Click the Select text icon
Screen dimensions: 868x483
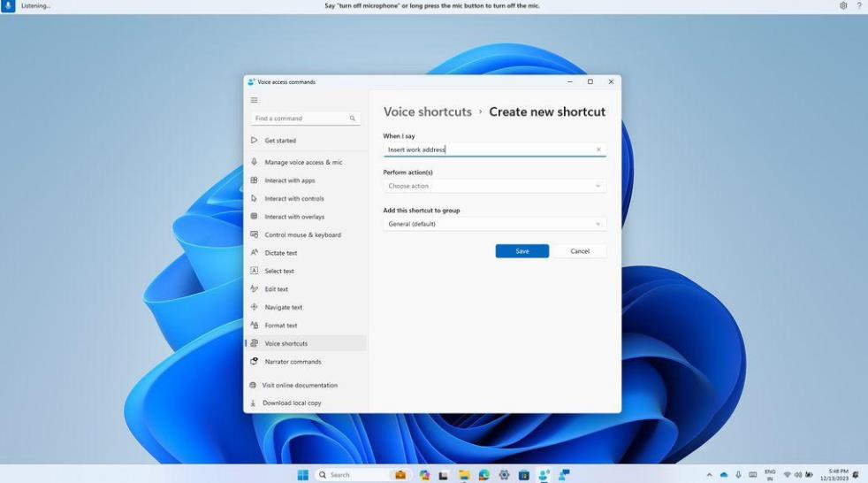(254, 271)
